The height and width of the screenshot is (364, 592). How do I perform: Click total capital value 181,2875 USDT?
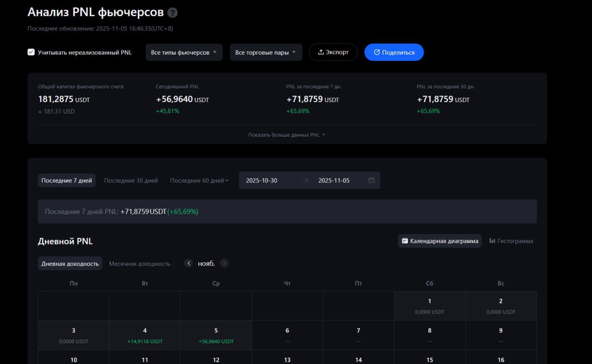tap(64, 99)
